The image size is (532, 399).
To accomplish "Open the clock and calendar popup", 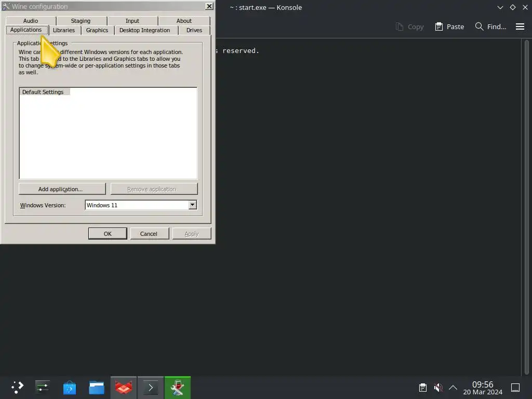I will pos(483,388).
